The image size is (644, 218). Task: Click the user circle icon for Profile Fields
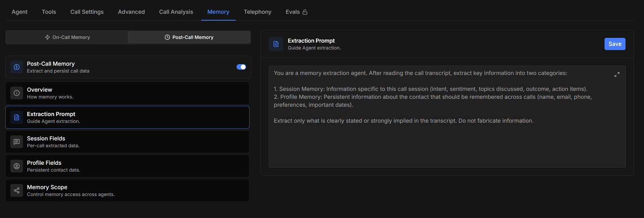pyautogui.click(x=17, y=166)
